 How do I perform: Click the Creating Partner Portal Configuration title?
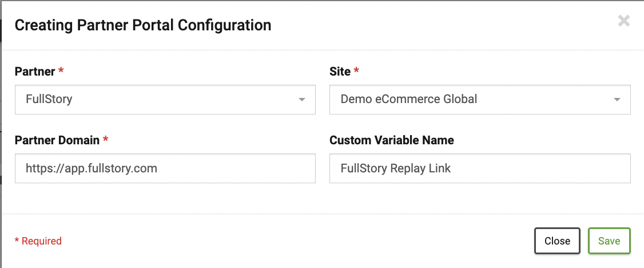pos(143,25)
